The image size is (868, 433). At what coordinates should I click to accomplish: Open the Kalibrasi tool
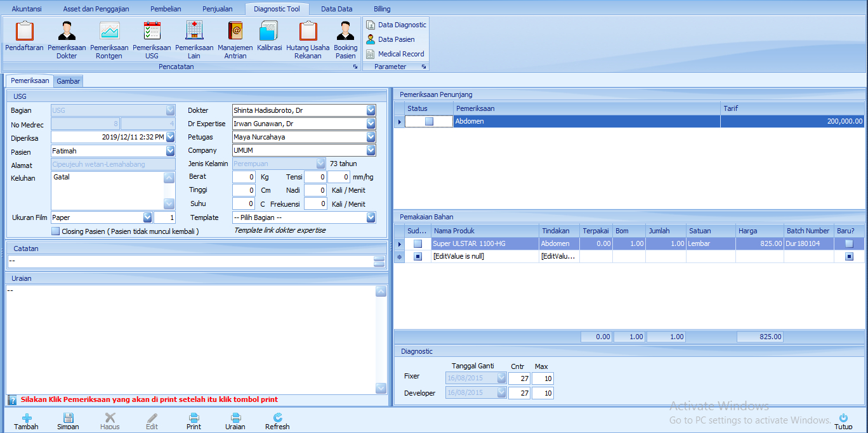point(268,31)
